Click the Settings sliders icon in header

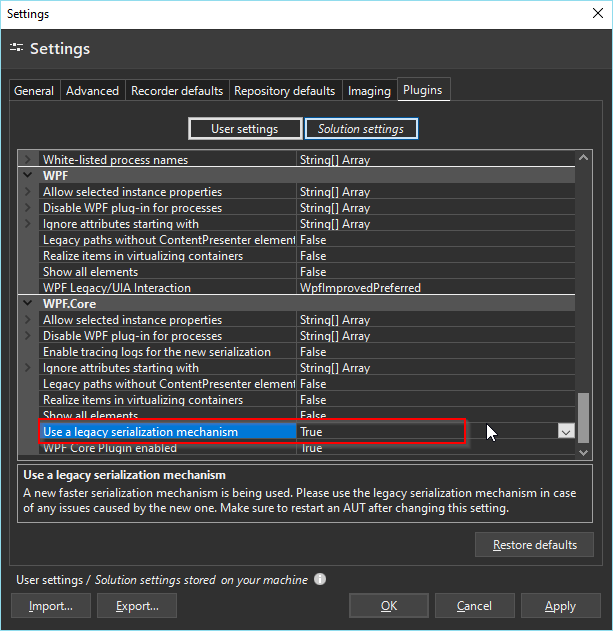[x=17, y=48]
